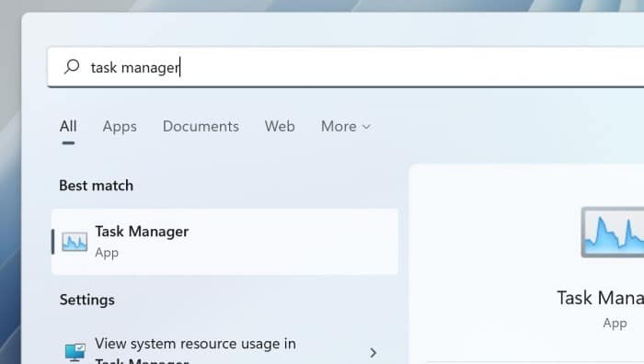644x364 pixels.
Task: Expand the chevron for View system resource usage
Action: (373, 352)
